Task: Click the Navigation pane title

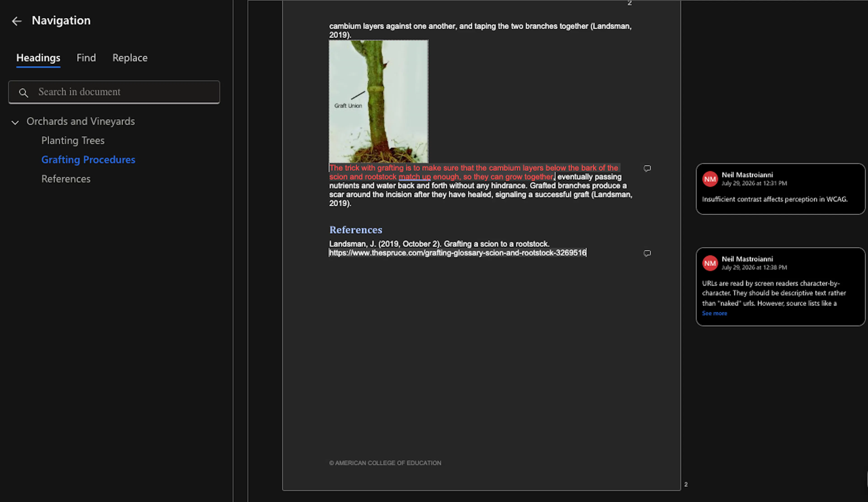Action: tap(61, 21)
